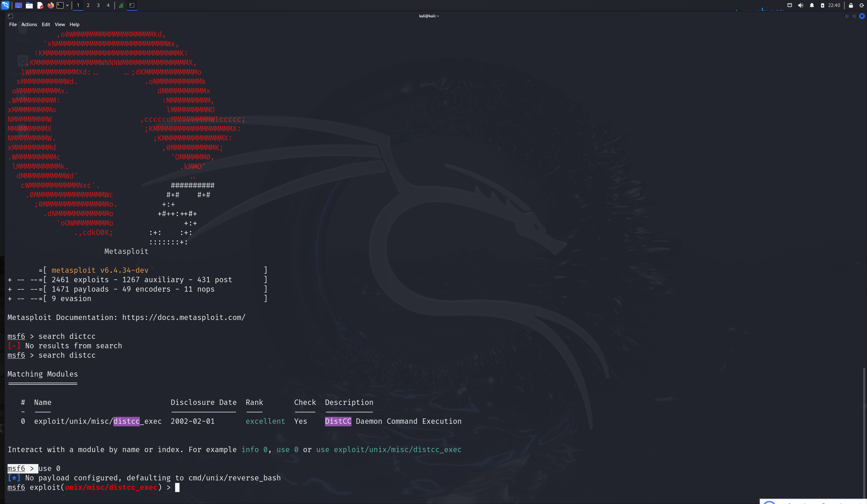The width and height of the screenshot is (867, 504).
Task: Mute sound via the volume icon
Action: coord(801,5)
